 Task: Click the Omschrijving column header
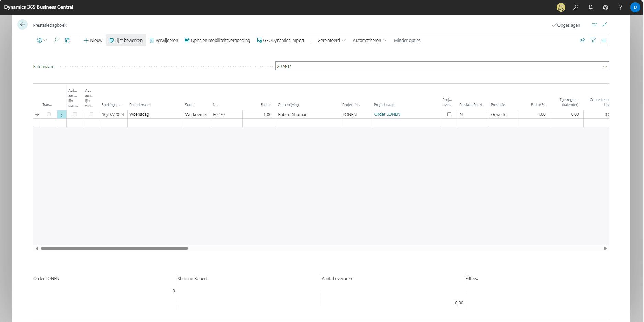point(288,105)
